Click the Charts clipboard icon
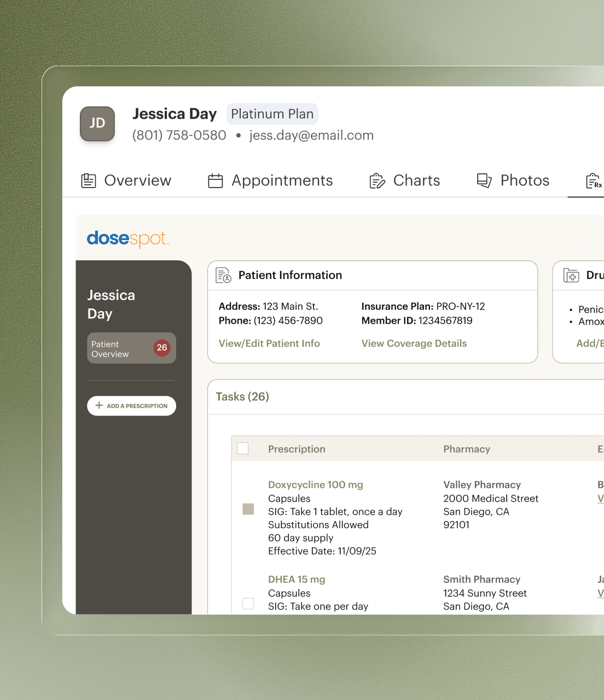Screen dimensions: 604x700 point(377,180)
